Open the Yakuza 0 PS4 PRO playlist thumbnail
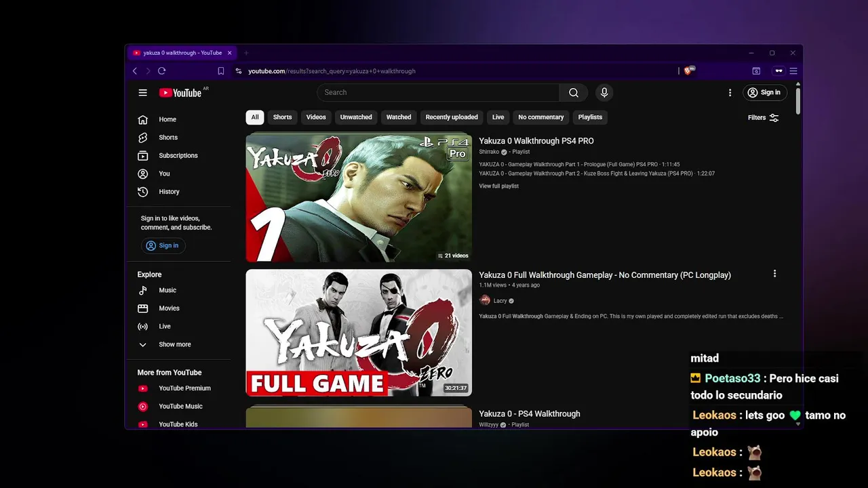This screenshot has width=868, height=488. (359, 198)
